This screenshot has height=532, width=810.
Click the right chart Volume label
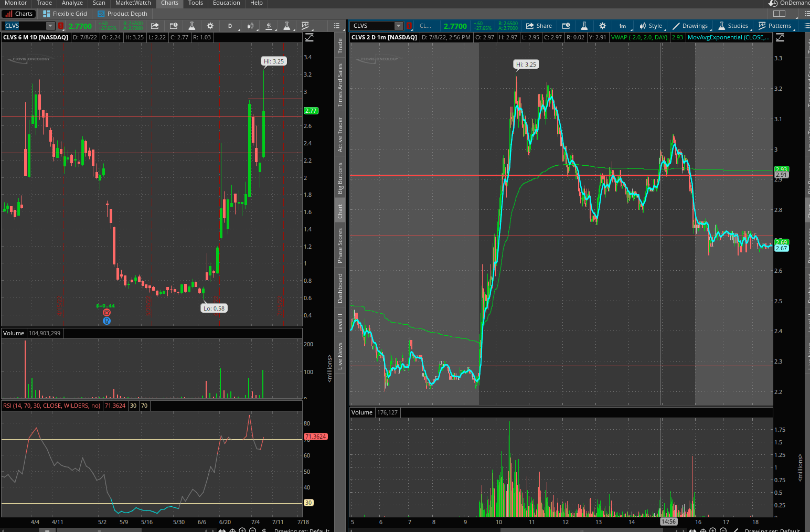362,412
